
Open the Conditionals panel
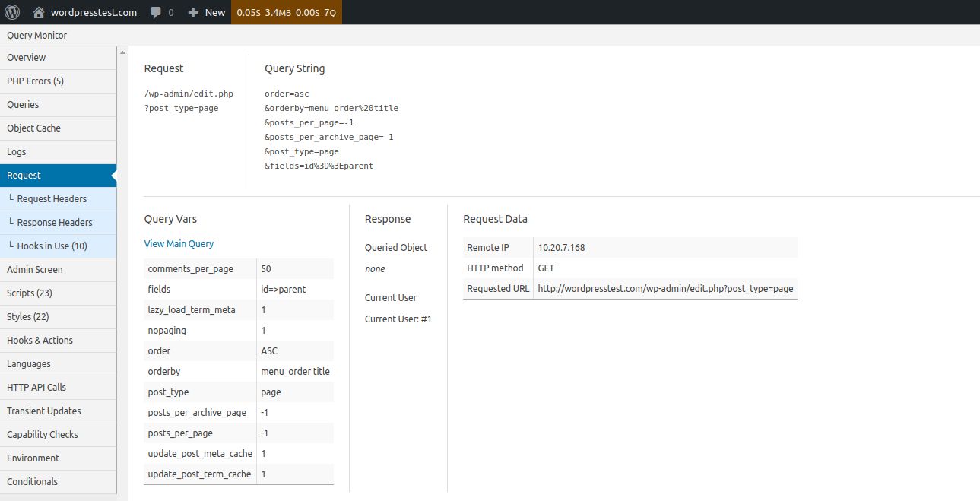[32, 481]
